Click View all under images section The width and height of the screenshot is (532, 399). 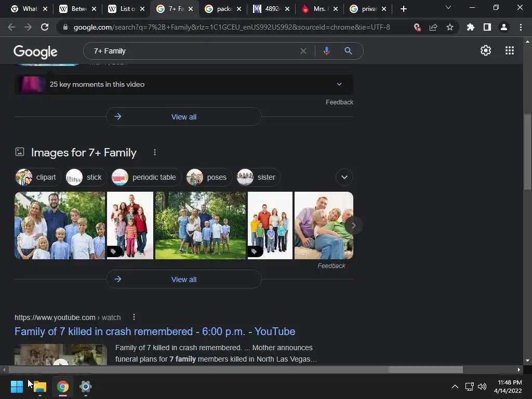pyautogui.click(x=184, y=279)
